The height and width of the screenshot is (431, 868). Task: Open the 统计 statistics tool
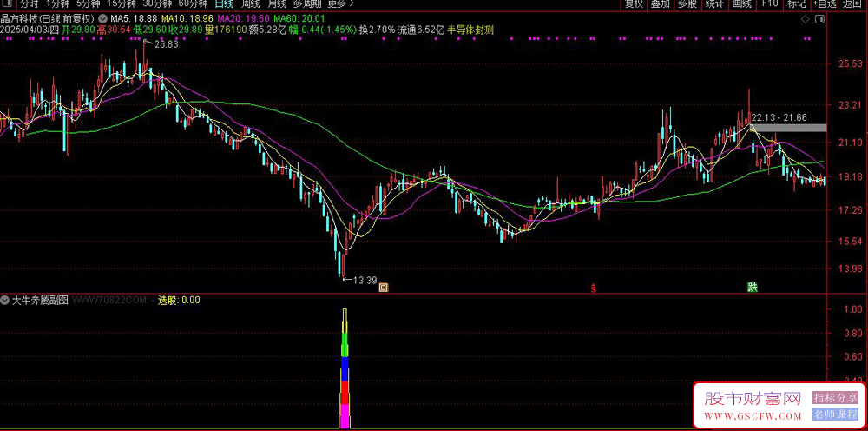point(714,3)
